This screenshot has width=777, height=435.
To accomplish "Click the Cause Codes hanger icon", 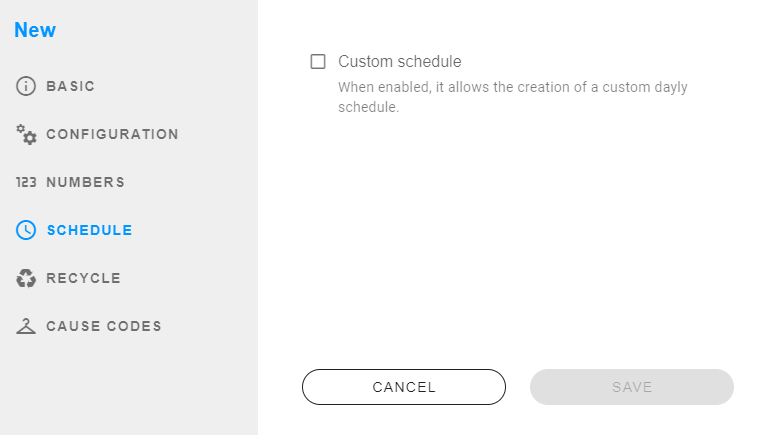I will click(x=26, y=326).
